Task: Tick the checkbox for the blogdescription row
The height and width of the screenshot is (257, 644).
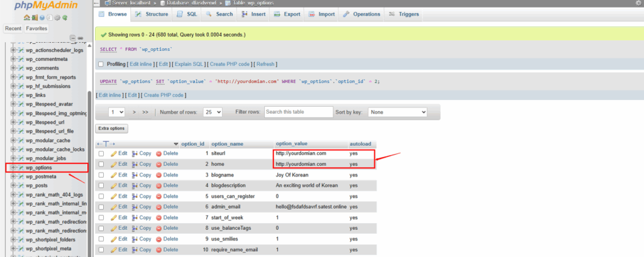Action: click(101, 185)
